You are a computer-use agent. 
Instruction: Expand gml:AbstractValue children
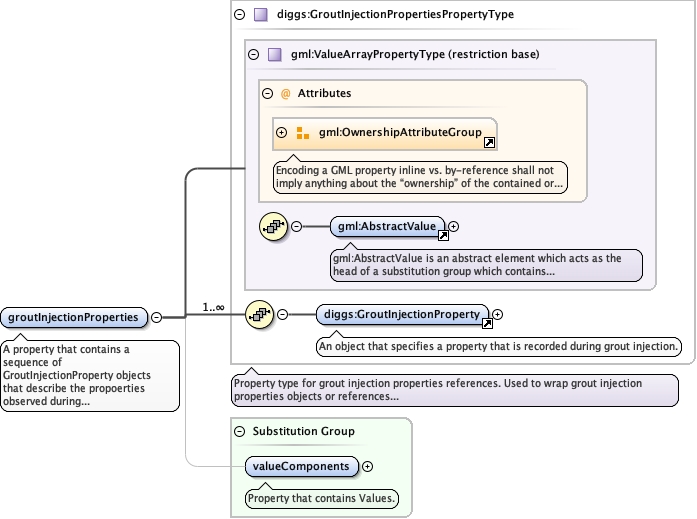pyautogui.click(x=454, y=227)
